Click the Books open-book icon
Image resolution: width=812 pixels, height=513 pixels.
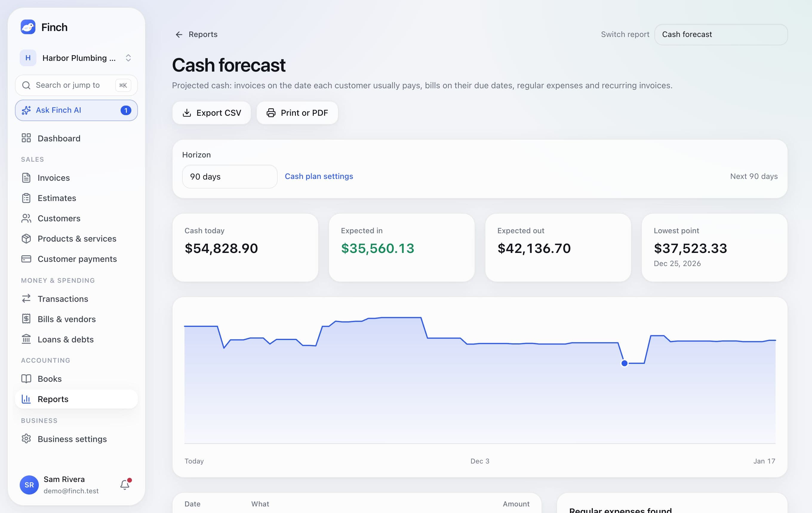click(26, 378)
